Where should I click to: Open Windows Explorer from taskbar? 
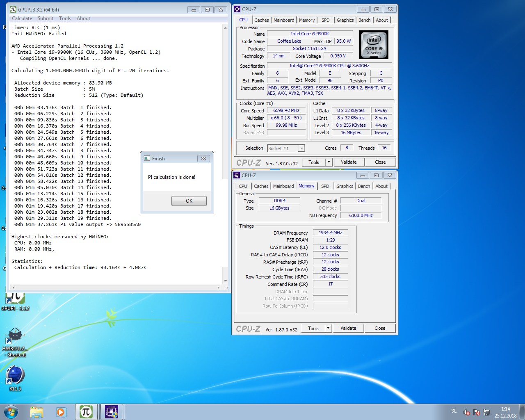(x=36, y=412)
